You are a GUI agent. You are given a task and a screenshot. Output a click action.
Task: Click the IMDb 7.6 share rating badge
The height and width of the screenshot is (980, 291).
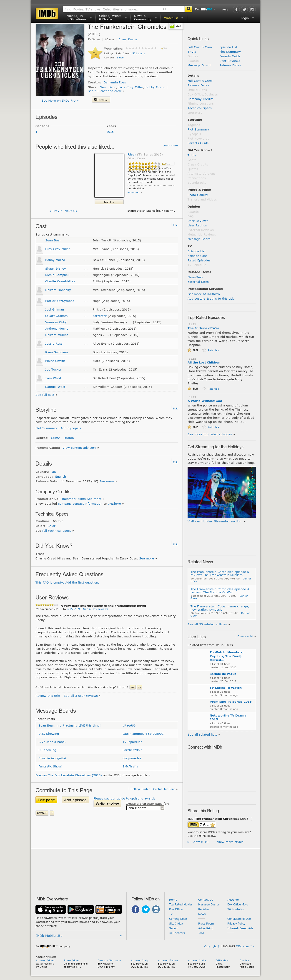[x=202, y=825]
